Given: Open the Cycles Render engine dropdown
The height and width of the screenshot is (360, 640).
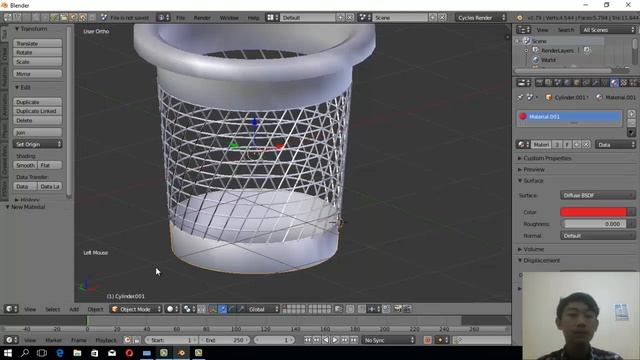Looking at the screenshot, I should [x=481, y=18].
